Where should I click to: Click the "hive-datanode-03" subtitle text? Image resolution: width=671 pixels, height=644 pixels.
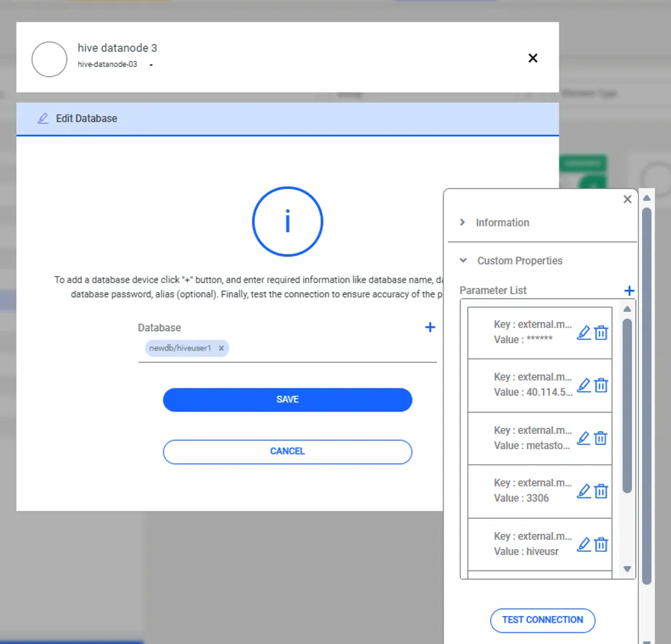pyautogui.click(x=107, y=64)
